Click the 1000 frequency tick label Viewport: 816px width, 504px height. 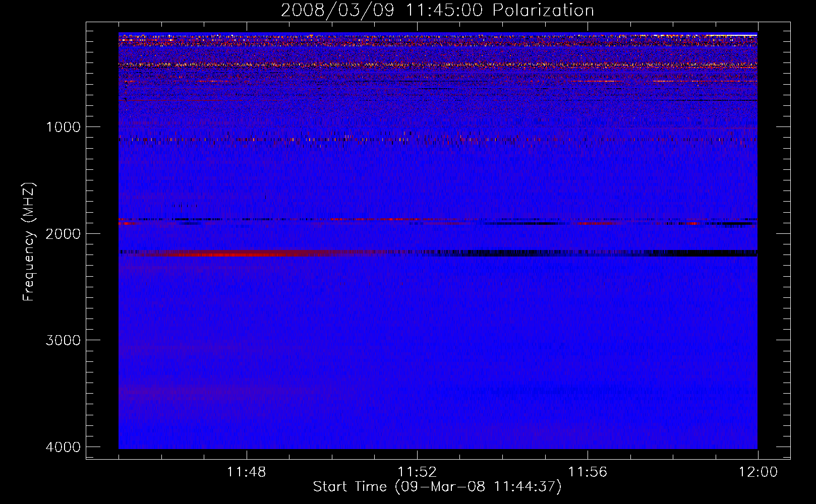[x=63, y=127]
